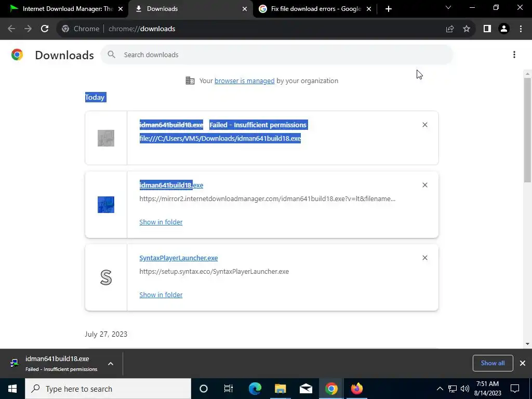Remove SyntaxPlayerLauncher.exe from list
Image resolution: width=532 pixels, height=399 pixels.
point(425,258)
